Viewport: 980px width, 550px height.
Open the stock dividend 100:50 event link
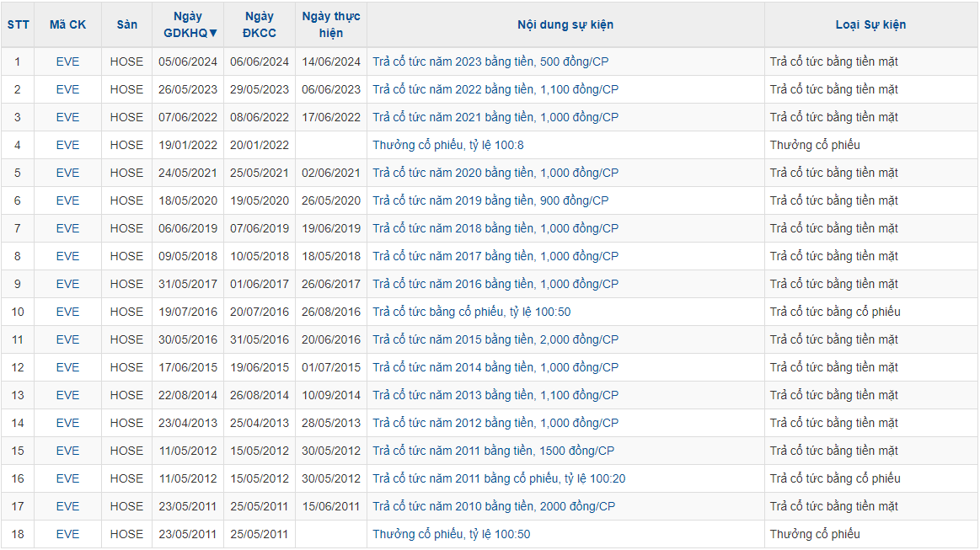472,312
